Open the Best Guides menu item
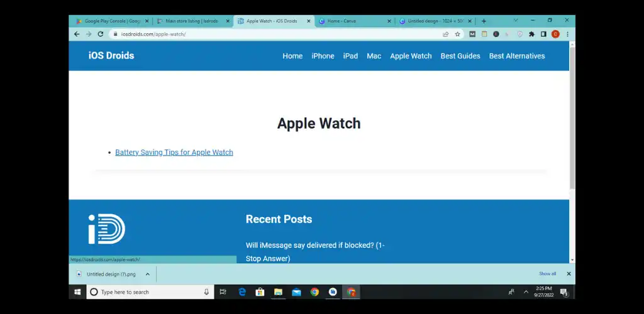The height and width of the screenshot is (314, 644). 460,56
